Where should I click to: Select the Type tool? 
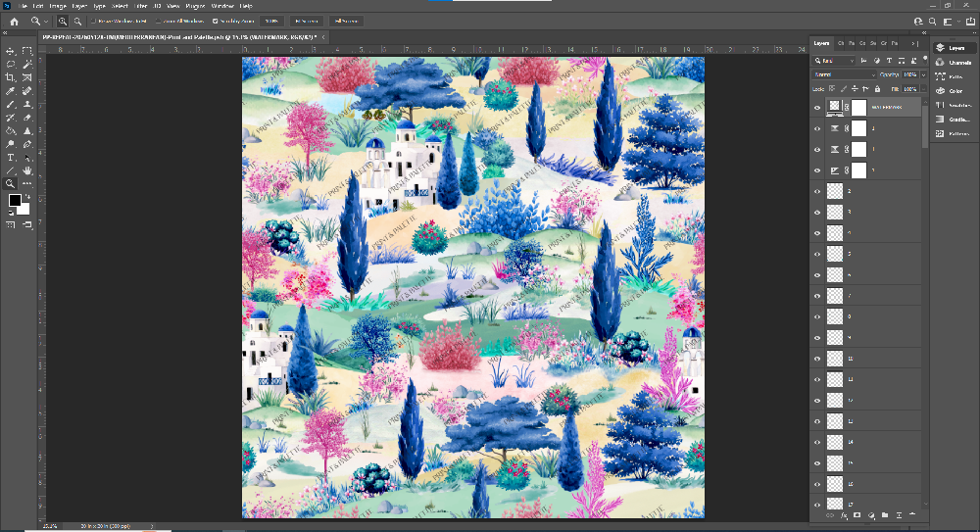pyautogui.click(x=10, y=158)
